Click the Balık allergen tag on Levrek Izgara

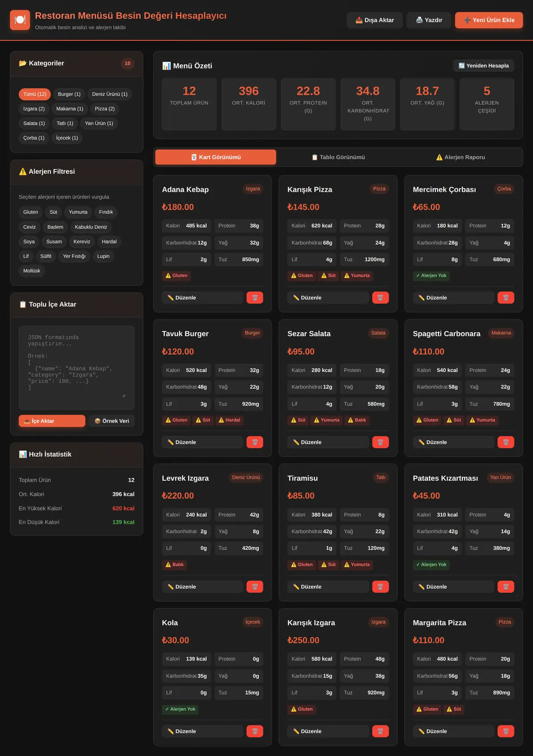tap(175, 565)
